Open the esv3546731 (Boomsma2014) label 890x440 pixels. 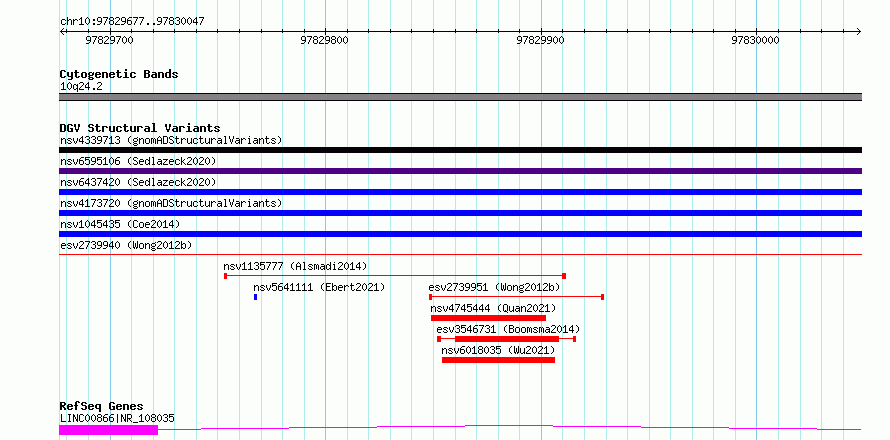coord(508,329)
